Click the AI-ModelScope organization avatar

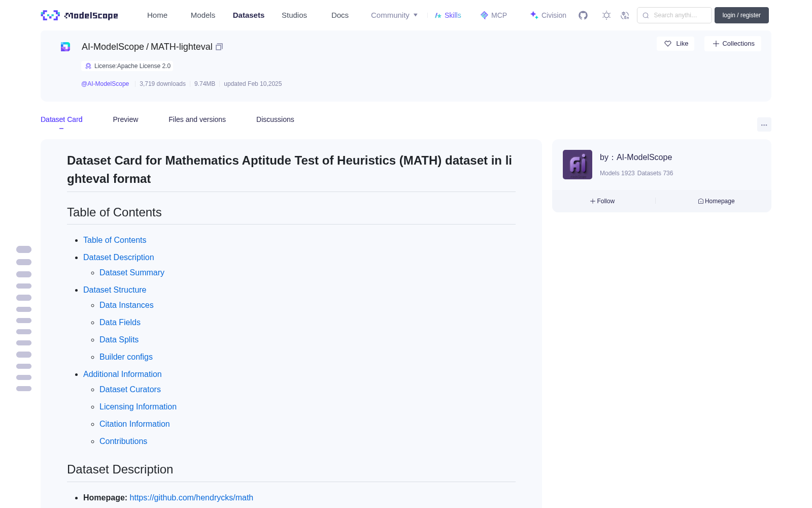tap(578, 165)
